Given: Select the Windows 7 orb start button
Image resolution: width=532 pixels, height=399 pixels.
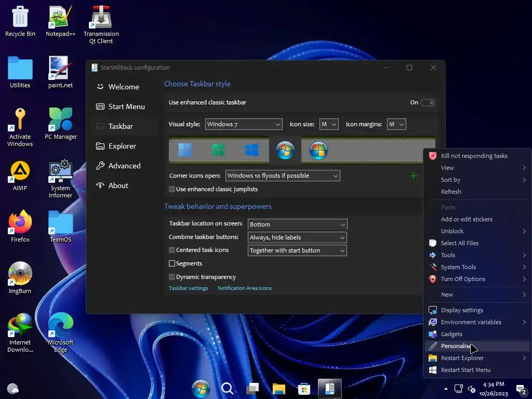Looking at the screenshot, I should (x=285, y=150).
